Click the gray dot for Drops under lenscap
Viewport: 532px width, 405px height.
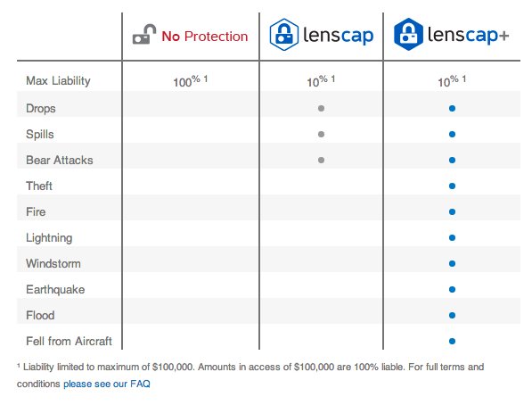[321, 108]
